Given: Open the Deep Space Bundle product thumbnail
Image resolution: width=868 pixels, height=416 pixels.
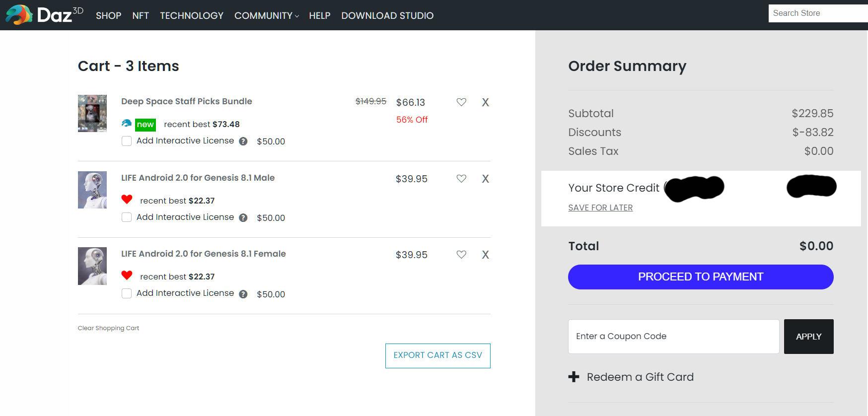Looking at the screenshot, I should pyautogui.click(x=92, y=113).
